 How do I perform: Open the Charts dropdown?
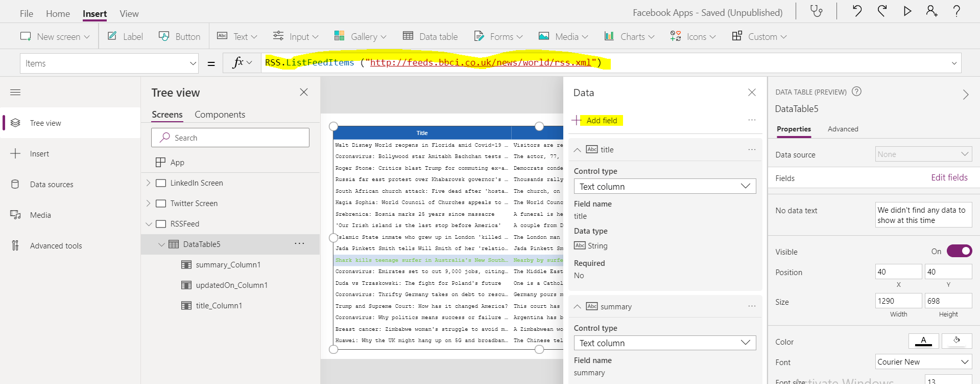tap(629, 36)
